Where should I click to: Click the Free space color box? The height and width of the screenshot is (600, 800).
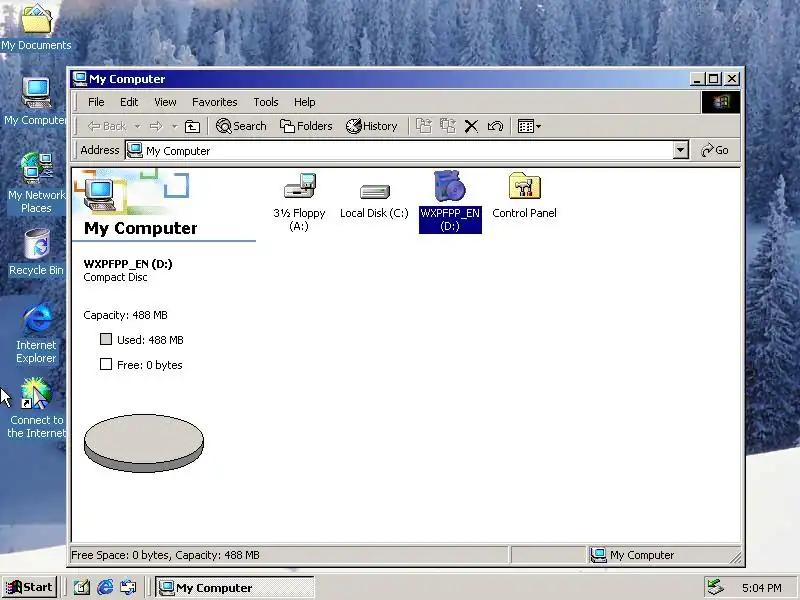pos(106,364)
